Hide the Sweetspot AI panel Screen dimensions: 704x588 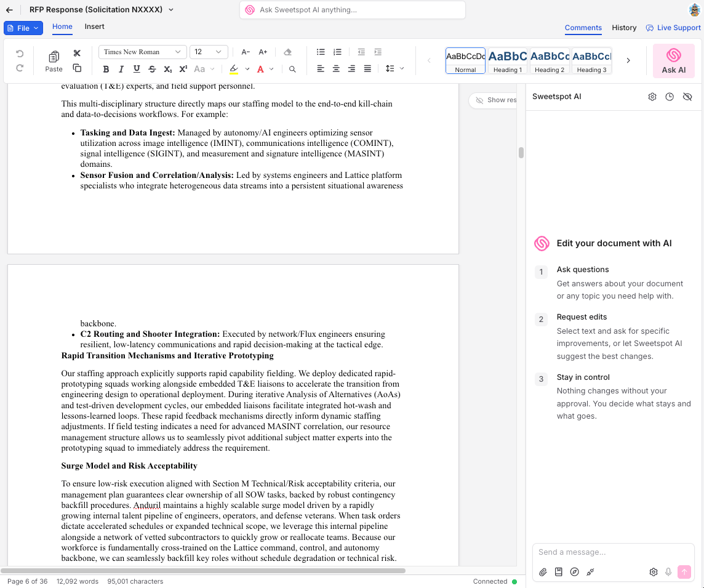[687, 97]
